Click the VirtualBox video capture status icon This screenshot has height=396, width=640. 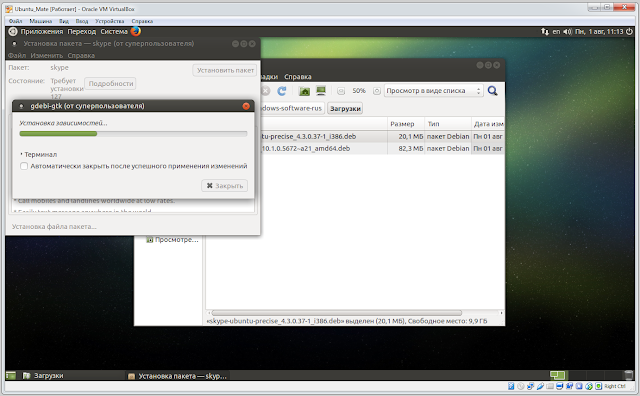click(569, 386)
